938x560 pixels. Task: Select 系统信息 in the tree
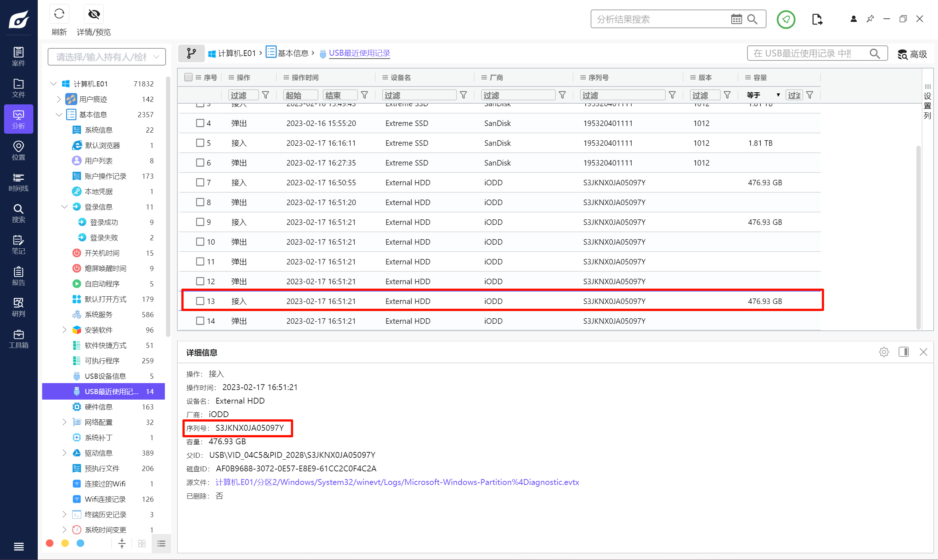(x=99, y=130)
